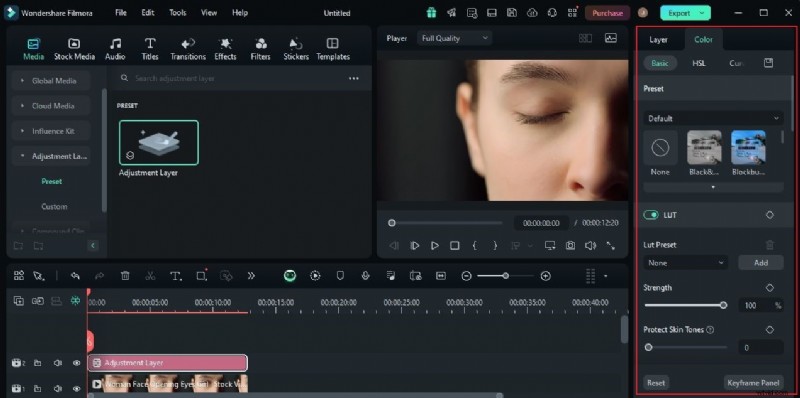Image resolution: width=800 pixels, height=398 pixels.
Task: Take a snapshot with camera icon
Action: pos(570,246)
